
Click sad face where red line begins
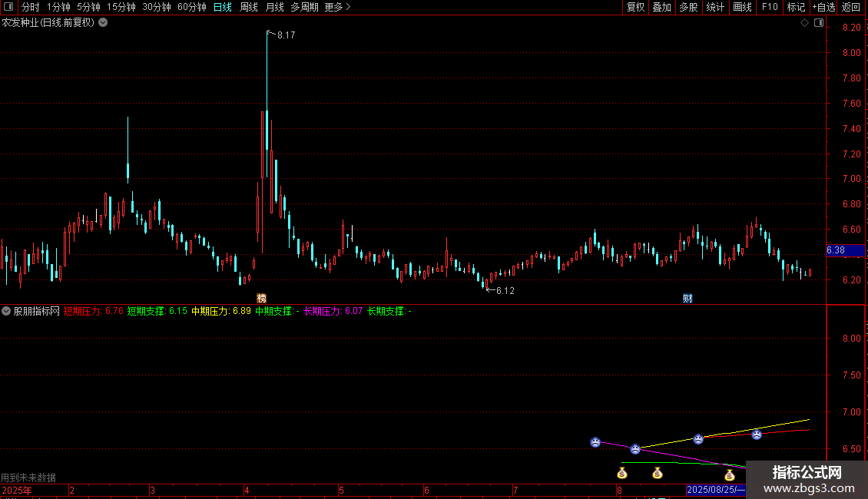point(698,439)
